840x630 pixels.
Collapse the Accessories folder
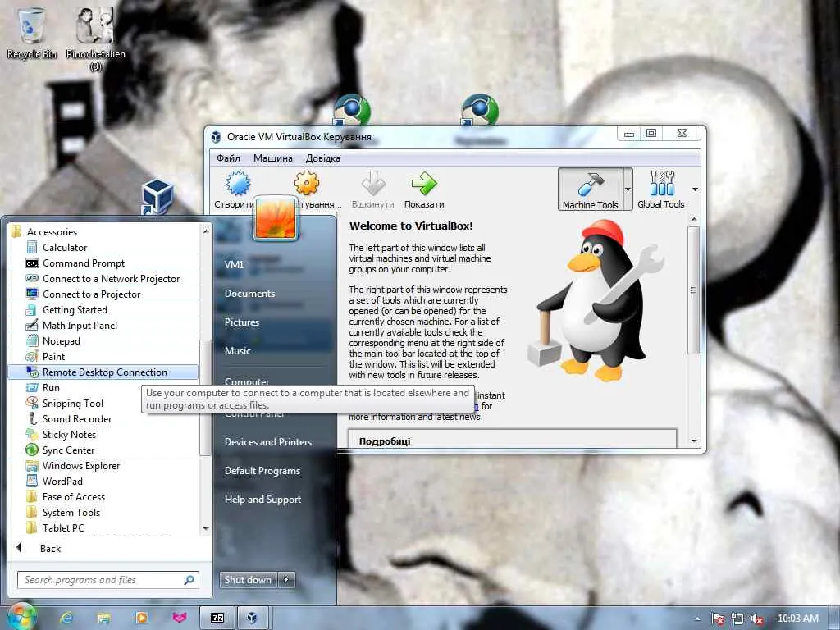[52, 231]
